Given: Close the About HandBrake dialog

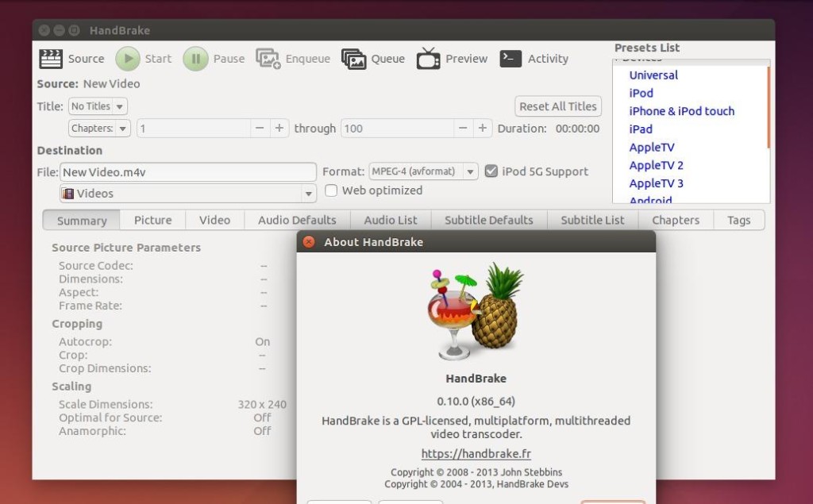Looking at the screenshot, I should pyautogui.click(x=309, y=241).
